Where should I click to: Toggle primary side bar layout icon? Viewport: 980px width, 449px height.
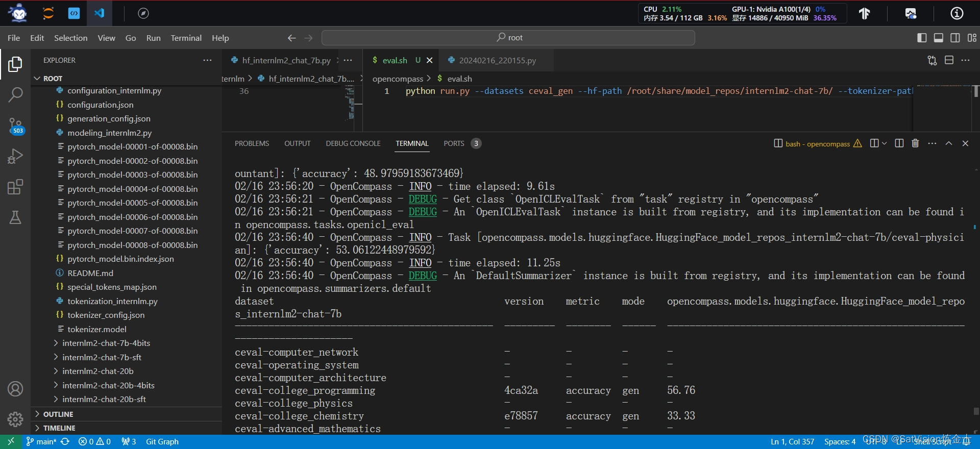(x=922, y=38)
